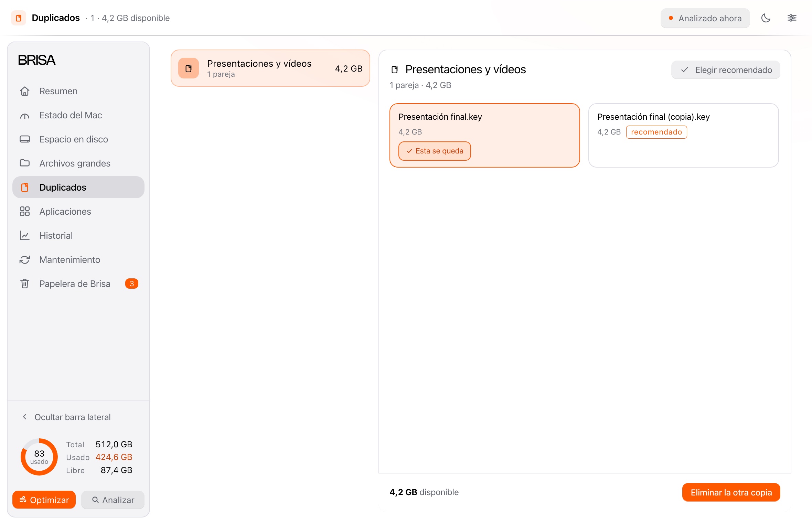The width and height of the screenshot is (812, 523).
Task: Click the 83 usado disk usage ring
Action: click(x=39, y=457)
